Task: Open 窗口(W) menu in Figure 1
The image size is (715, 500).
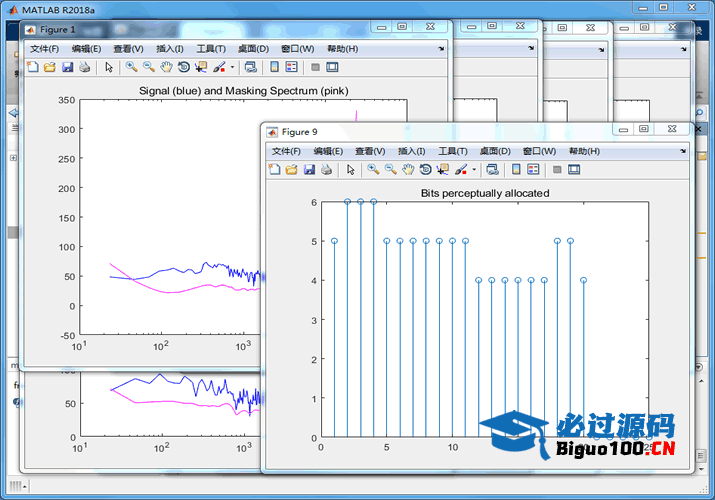Action: pos(297,49)
